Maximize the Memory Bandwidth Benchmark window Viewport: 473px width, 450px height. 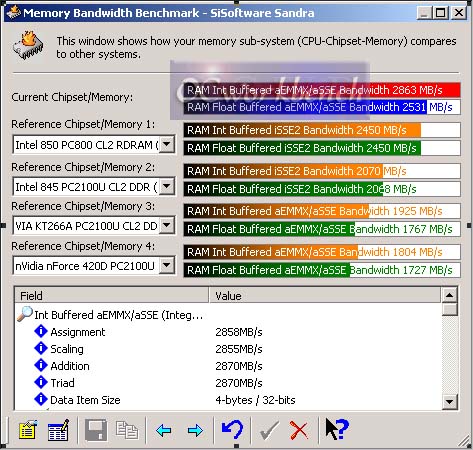pos(441,13)
